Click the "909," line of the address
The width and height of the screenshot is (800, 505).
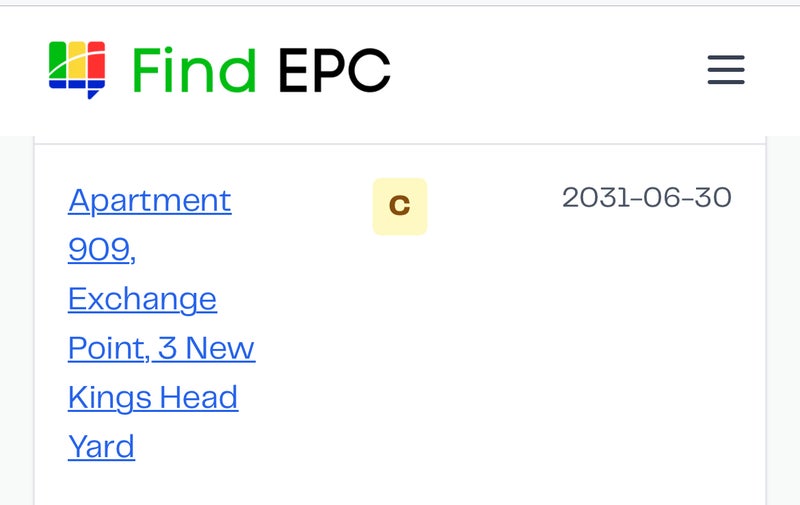[x=101, y=249]
